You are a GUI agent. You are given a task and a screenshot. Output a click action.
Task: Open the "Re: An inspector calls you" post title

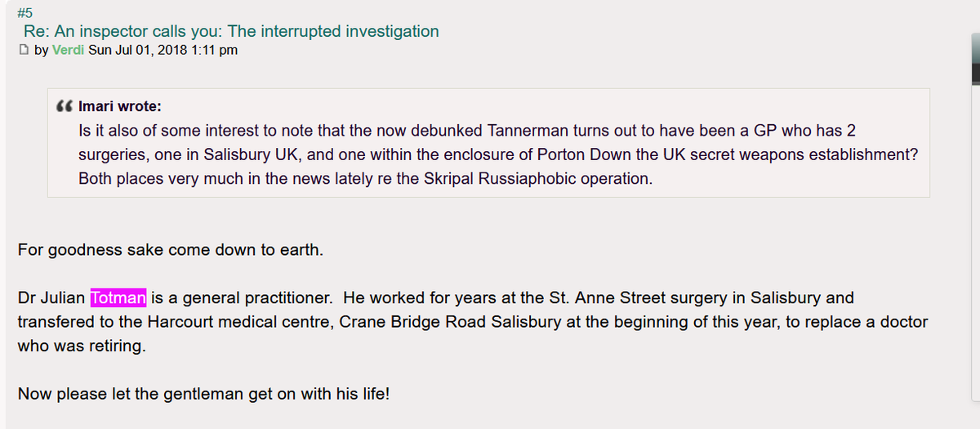pos(232,32)
